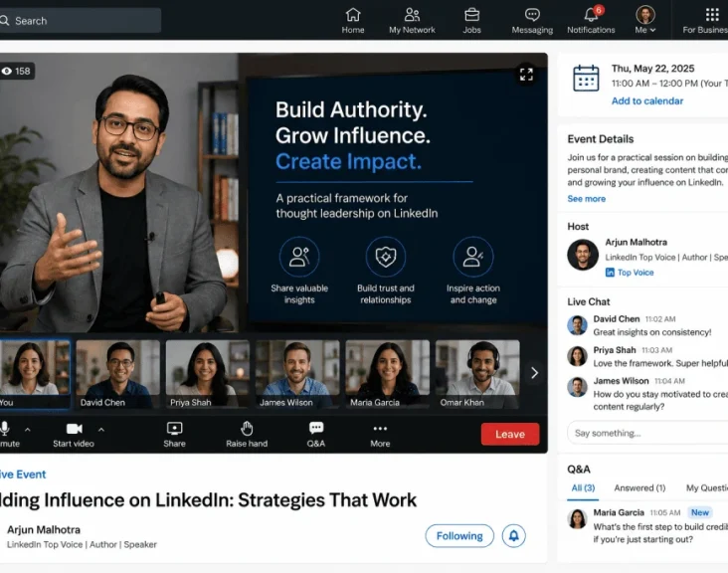
Task: Show next participants with arrow
Action: point(534,373)
